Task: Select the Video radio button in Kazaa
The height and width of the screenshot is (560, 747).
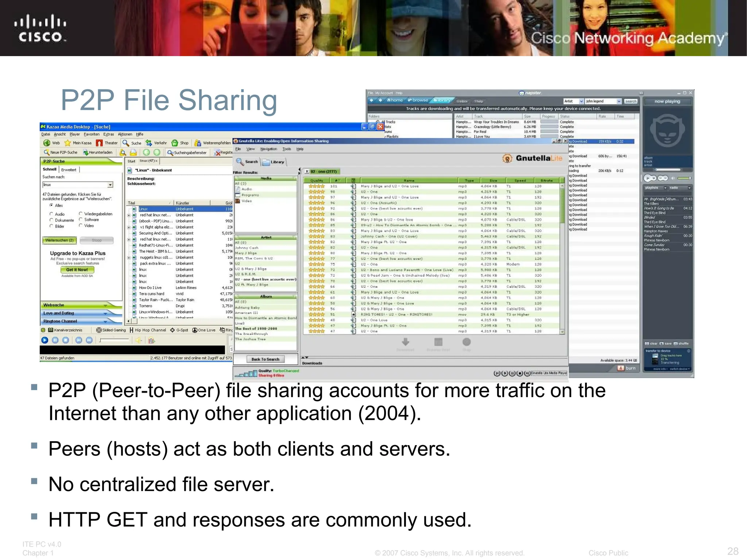Action: pos(81,225)
